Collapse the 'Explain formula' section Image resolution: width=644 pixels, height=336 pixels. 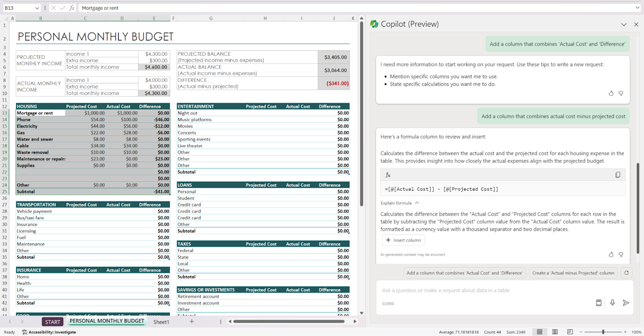point(417,203)
